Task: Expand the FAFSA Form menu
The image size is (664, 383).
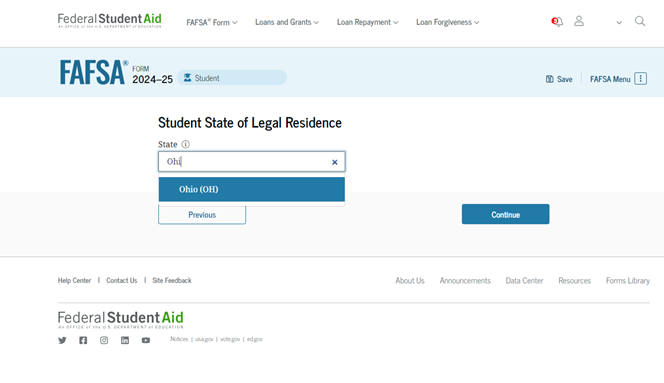Action: (212, 22)
